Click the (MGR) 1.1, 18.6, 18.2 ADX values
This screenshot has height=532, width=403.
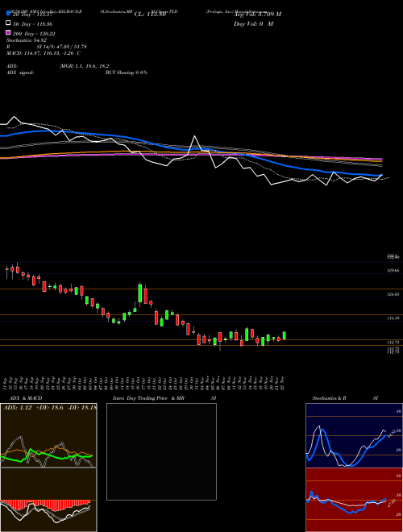pos(84,66)
